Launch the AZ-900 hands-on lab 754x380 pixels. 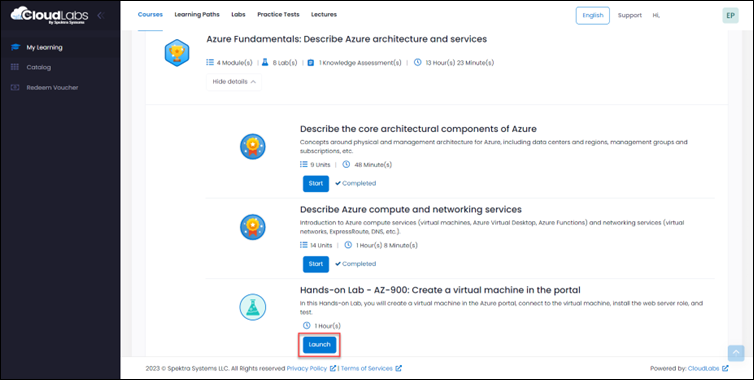[x=319, y=345]
